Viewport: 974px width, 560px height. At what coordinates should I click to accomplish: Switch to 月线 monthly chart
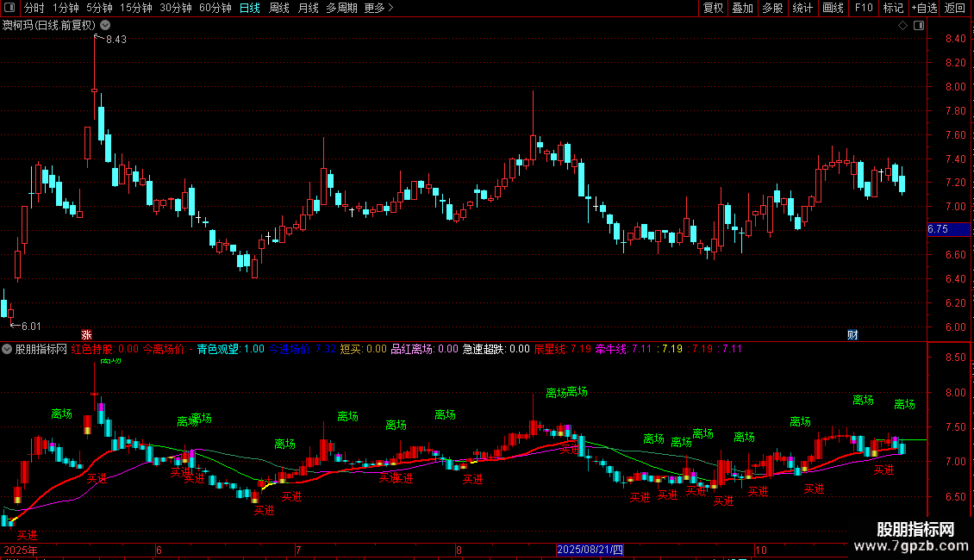pos(308,8)
